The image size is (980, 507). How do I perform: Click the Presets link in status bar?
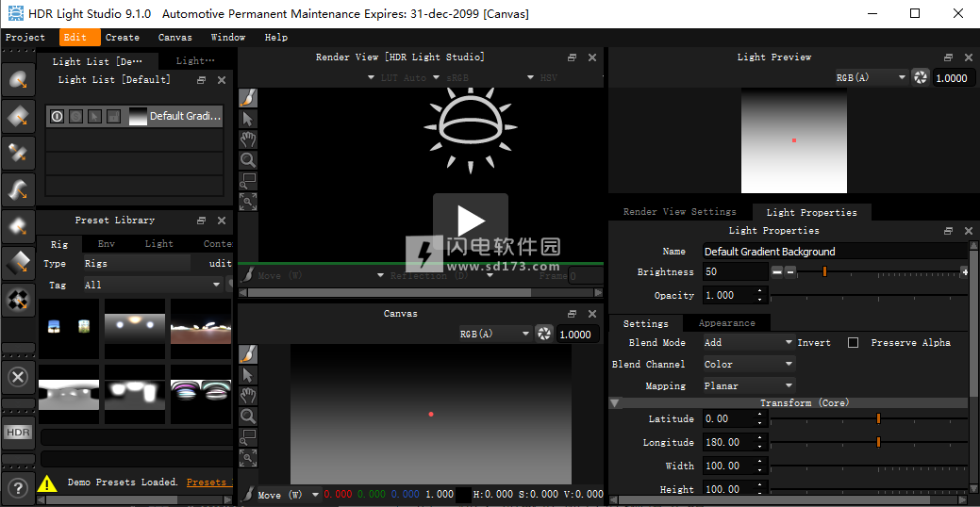[x=208, y=482]
